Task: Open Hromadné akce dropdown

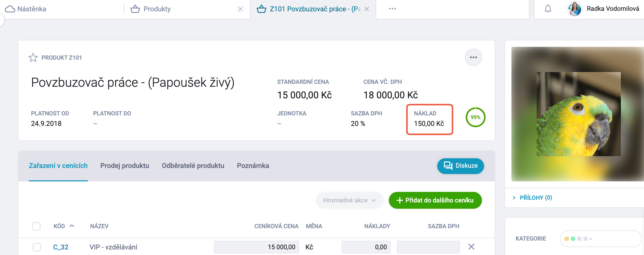Action: [x=349, y=200]
